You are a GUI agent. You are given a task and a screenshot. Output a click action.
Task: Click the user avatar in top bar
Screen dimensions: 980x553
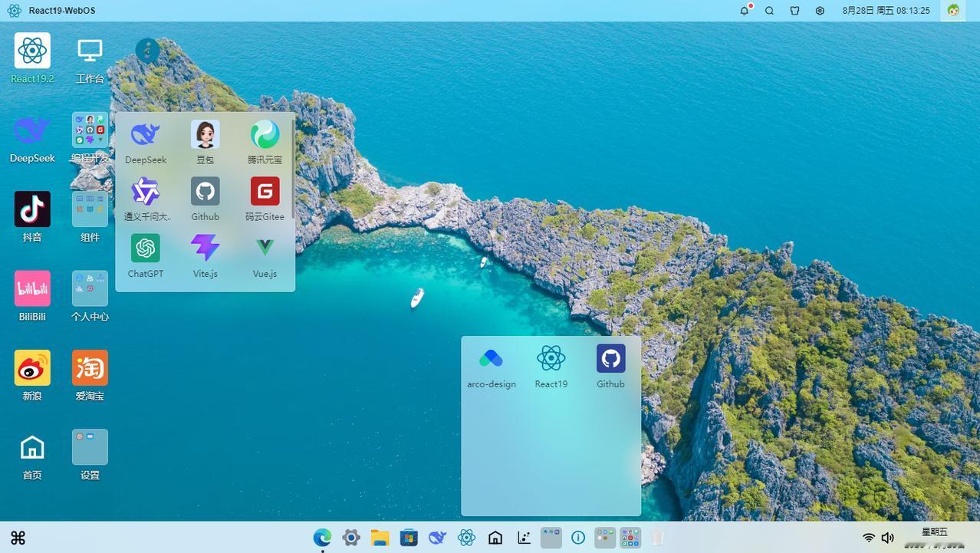pos(953,11)
